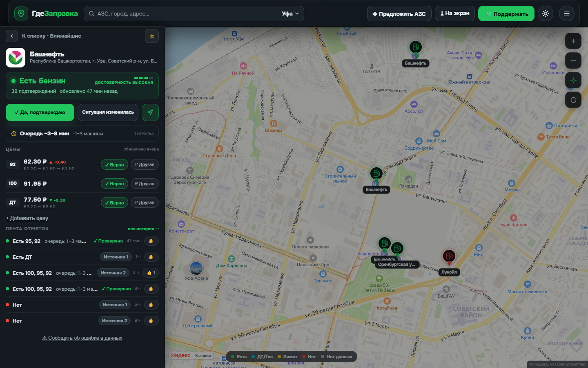Click Источник 2 badge on 2 ч row

coord(113,273)
